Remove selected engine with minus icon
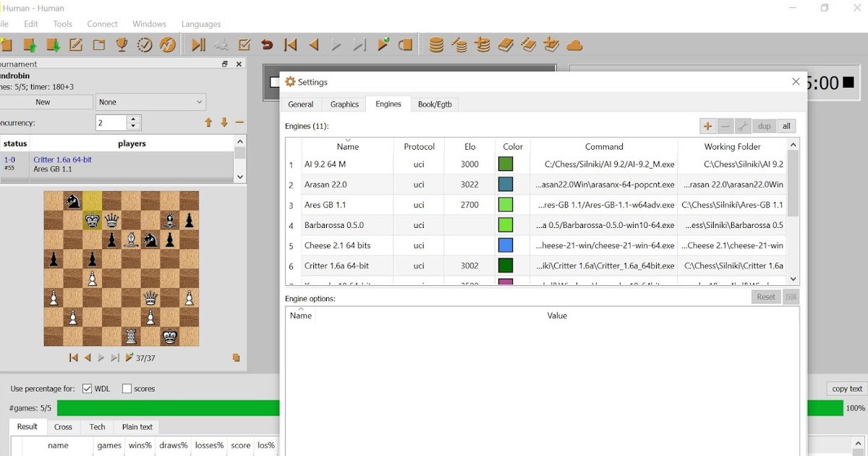This screenshot has width=868, height=456. click(725, 125)
